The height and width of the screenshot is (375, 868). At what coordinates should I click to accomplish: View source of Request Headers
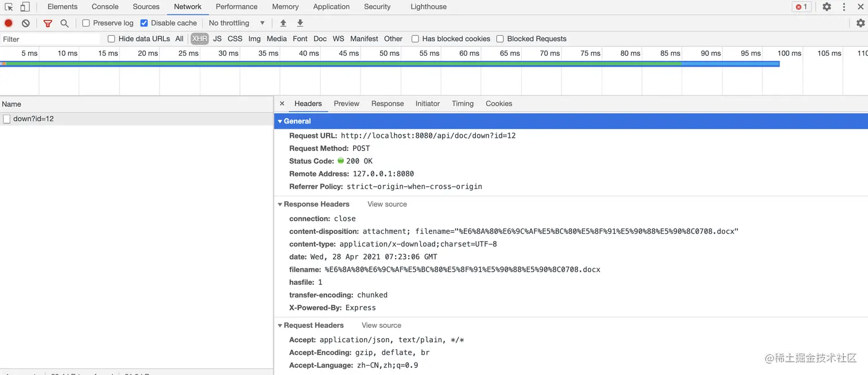coord(381,325)
